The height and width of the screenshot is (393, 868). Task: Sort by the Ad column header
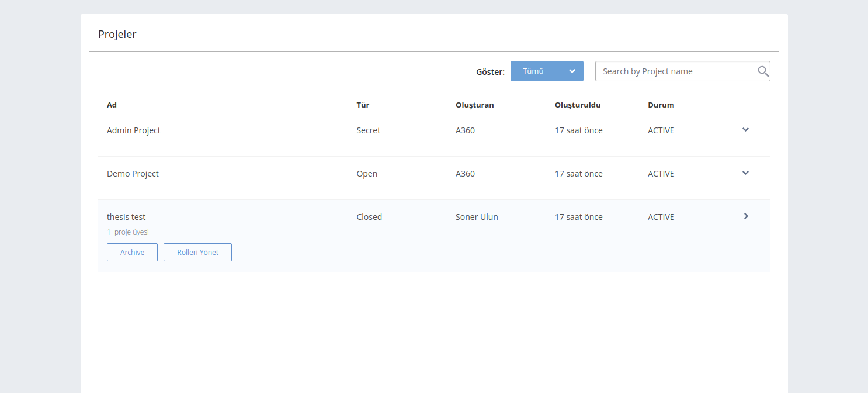[112, 105]
